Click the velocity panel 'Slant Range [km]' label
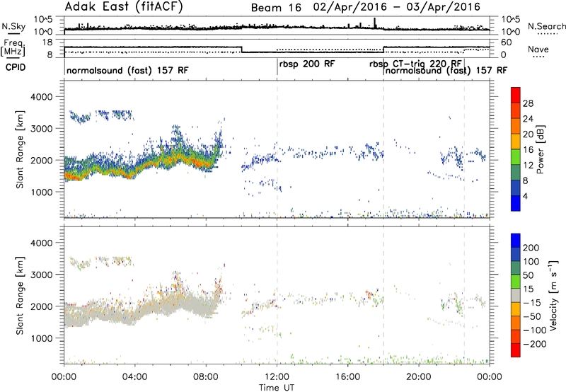This screenshot has height=392, width=566. click(x=20, y=296)
